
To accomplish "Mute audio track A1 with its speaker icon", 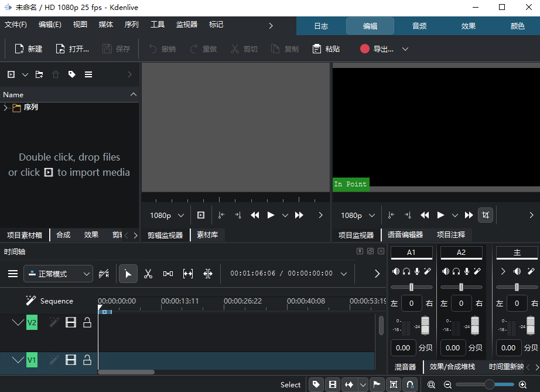I will [x=396, y=271].
